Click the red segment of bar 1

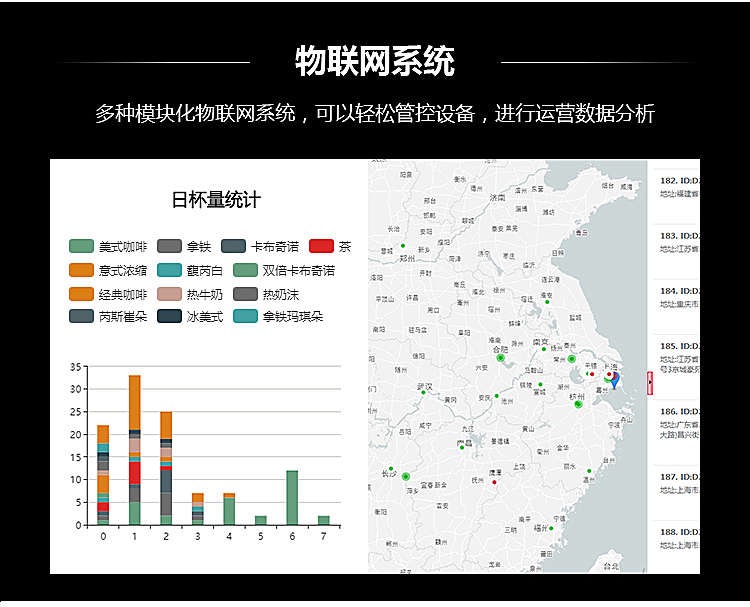pyautogui.click(x=134, y=473)
